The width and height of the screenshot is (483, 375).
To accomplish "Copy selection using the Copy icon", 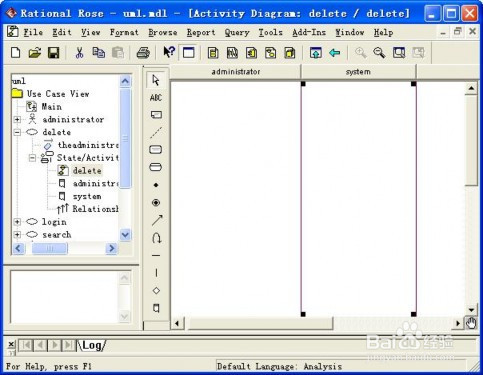I will coord(98,53).
